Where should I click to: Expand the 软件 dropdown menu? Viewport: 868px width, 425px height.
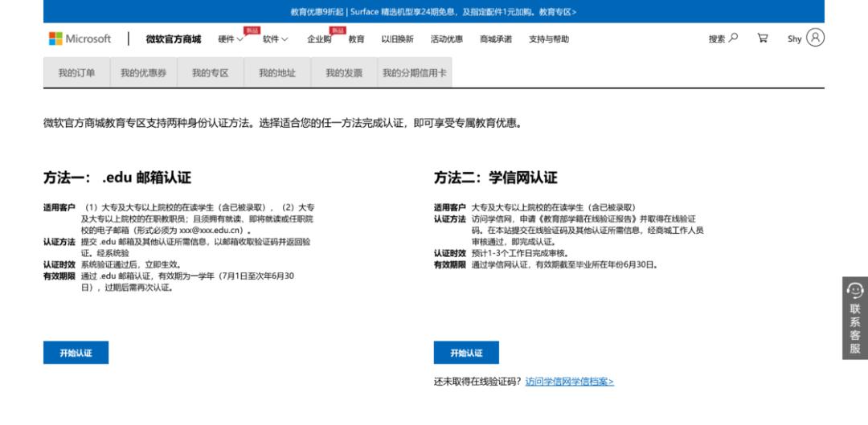[275, 39]
